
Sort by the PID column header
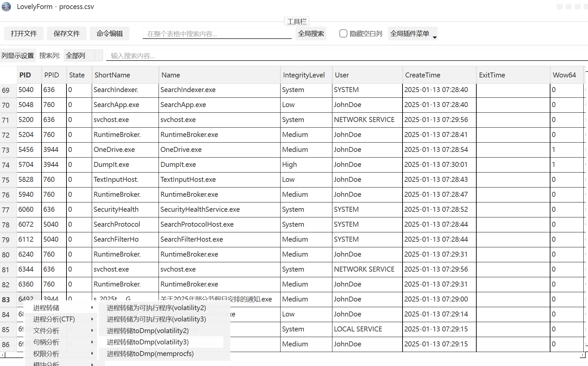click(29, 75)
